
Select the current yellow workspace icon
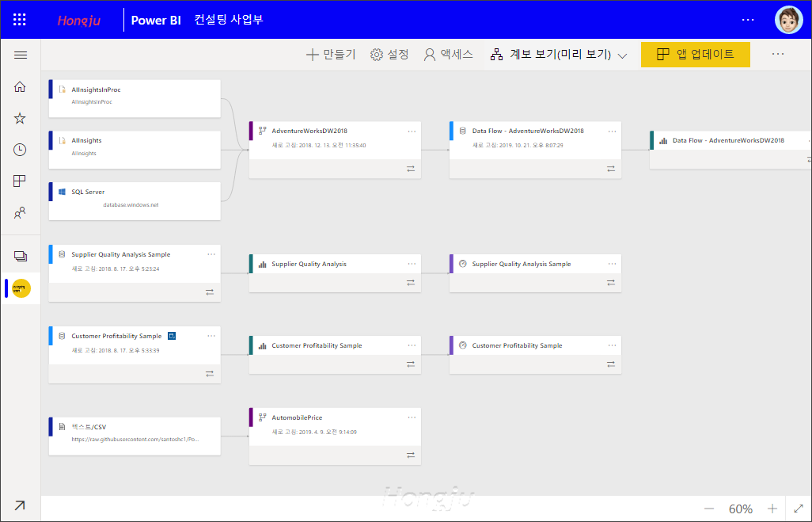[x=21, y=288]
